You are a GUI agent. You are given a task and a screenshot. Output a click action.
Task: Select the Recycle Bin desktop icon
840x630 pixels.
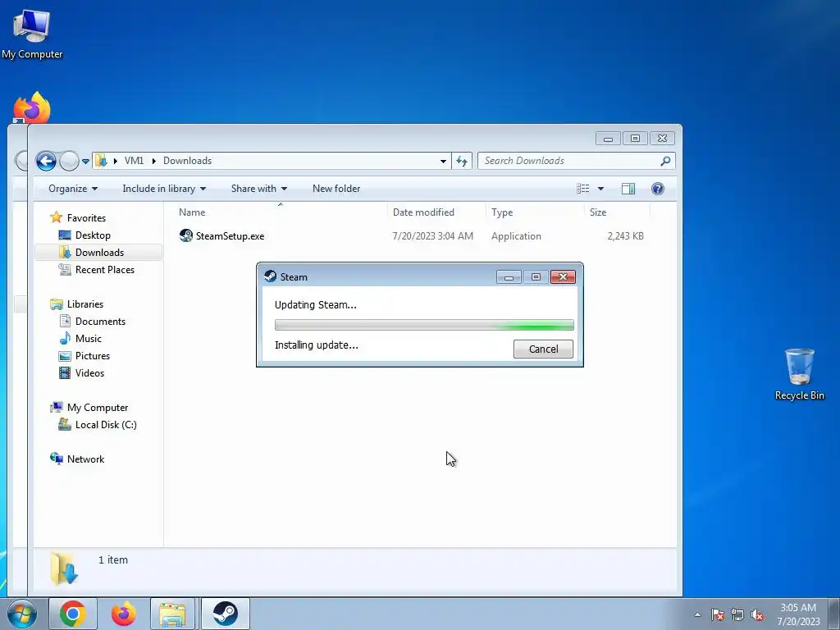[799, 374]
